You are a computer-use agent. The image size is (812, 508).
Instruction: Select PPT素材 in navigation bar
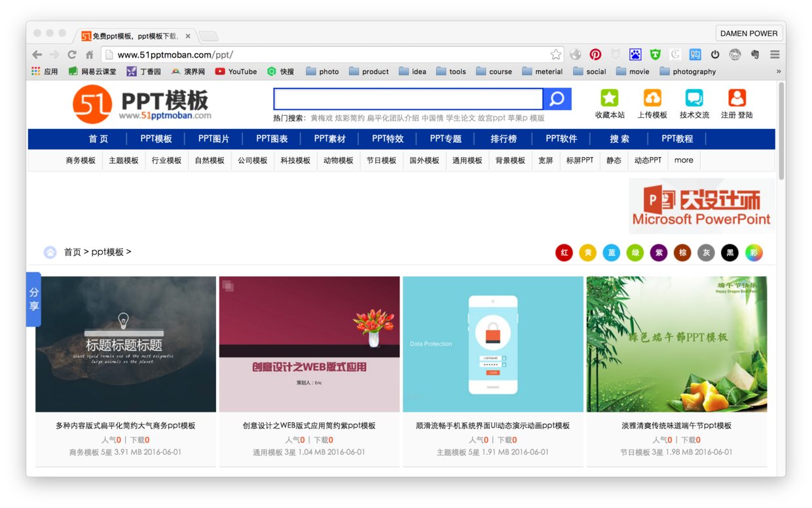tap(329, 139)
